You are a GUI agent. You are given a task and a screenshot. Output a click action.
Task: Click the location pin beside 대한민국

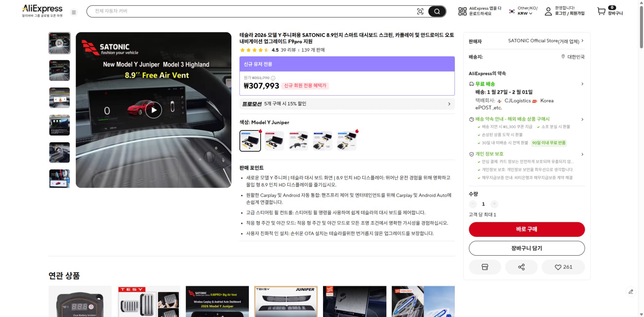coord(563,56)
